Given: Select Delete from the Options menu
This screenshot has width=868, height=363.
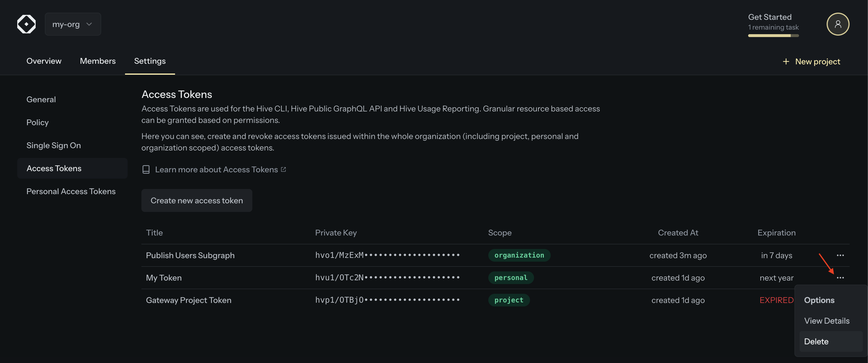Looking at the screenshot, I should 816,341.
